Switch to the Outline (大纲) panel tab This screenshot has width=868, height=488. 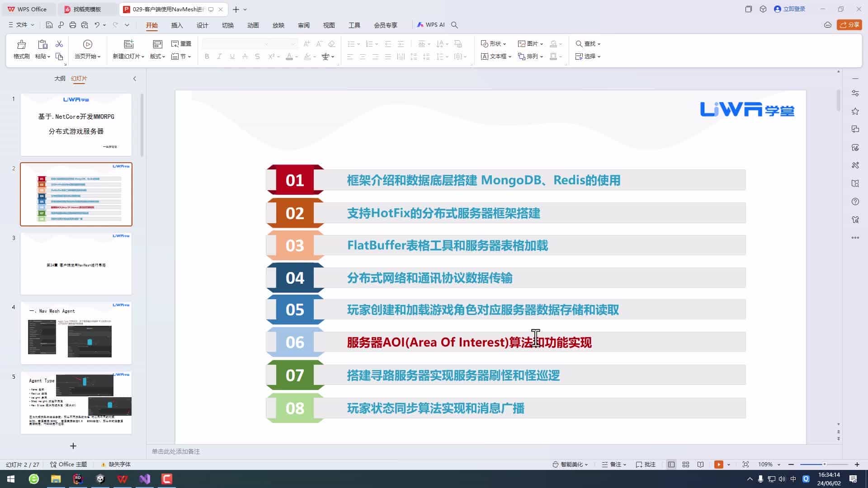60,79
